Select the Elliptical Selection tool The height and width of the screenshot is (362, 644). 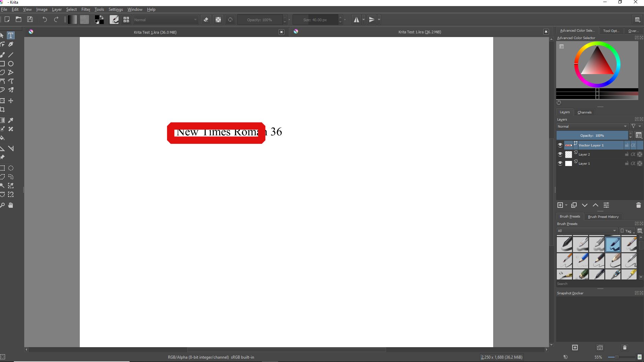[11, 168]
